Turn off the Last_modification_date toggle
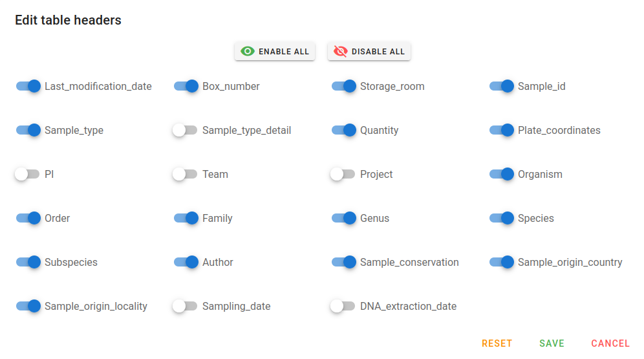Viewport: 644px width, 359px height. tap(28, 86)
